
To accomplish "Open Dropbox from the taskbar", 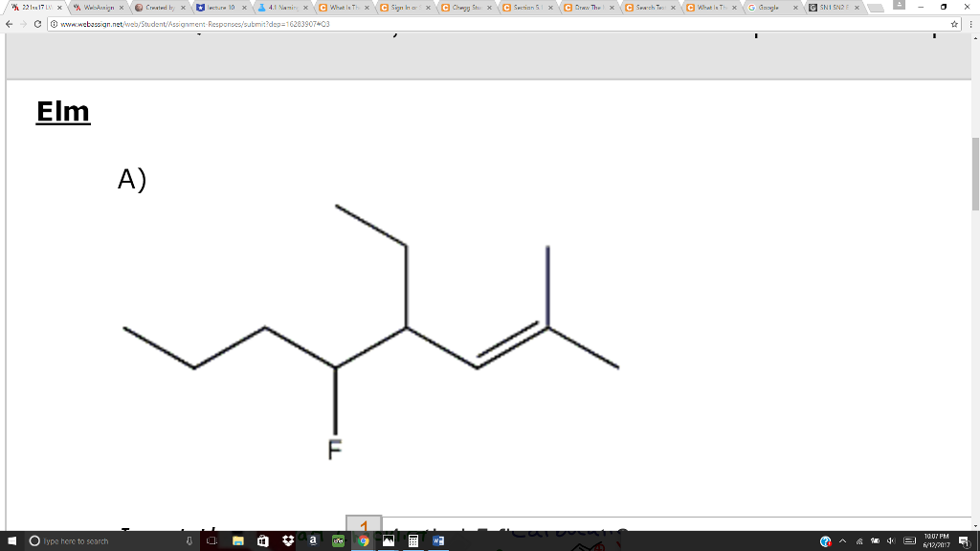I will 286,540.
